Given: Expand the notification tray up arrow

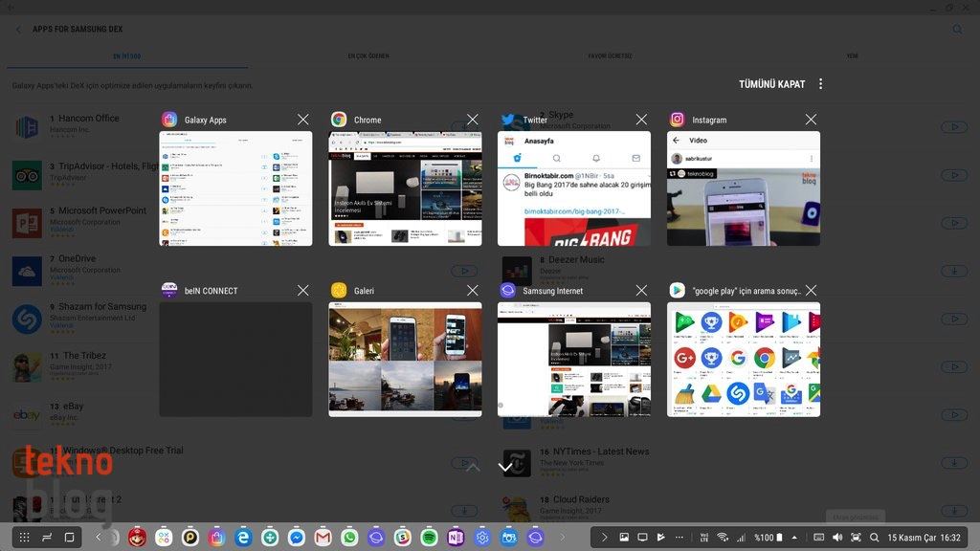Looking at the screenshot, I should [x=794, y=538].
